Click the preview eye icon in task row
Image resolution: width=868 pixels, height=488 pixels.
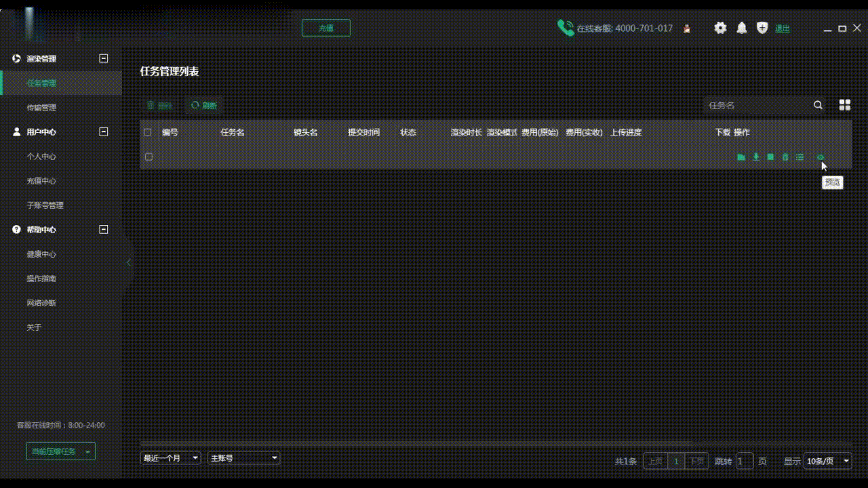[820, 157]
